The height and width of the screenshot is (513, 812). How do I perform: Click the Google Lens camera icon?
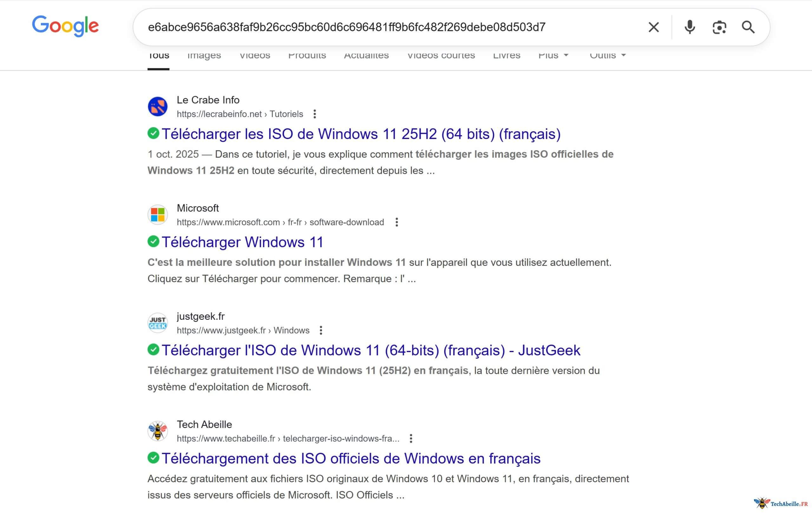tap(719, 27)
